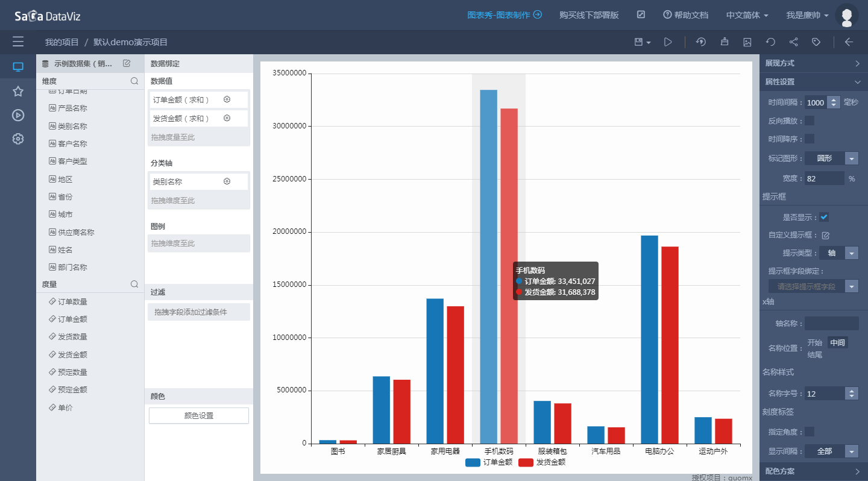Uncheck the 是否显示 tooltip checkbox
Viewport: 868px width, 481px height.
pyautogui.click(x=824, y=217)
